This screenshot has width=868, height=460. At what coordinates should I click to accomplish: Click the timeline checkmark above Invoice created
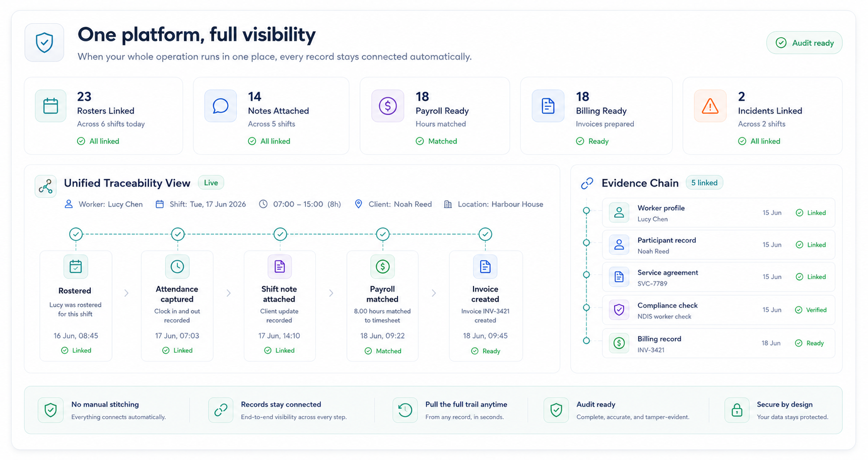coord(485,234)
